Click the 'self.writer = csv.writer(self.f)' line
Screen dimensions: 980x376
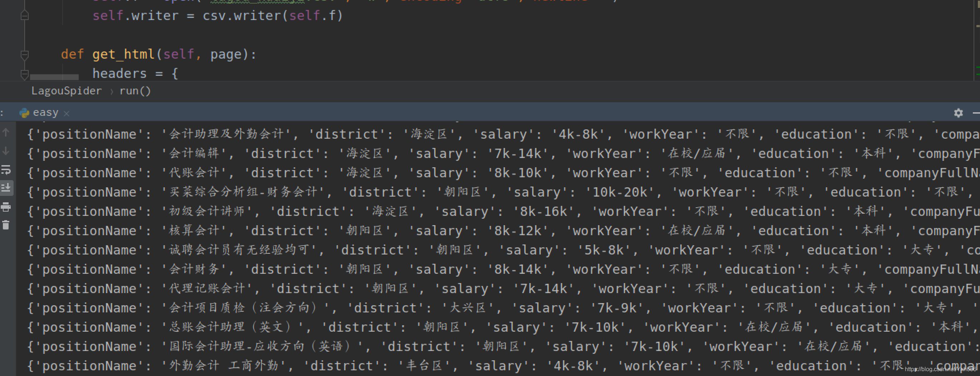(217, 16)
